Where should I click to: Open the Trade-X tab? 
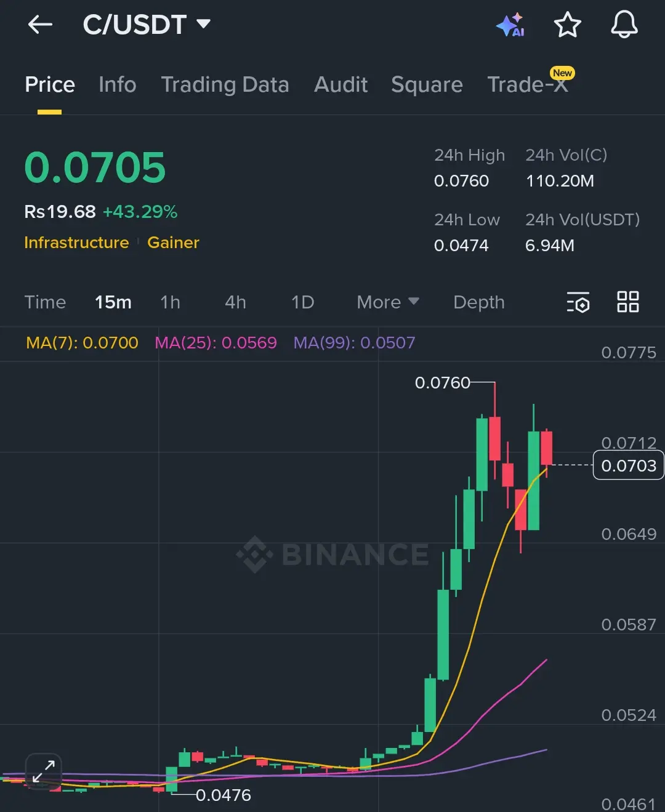coord(528,84)
